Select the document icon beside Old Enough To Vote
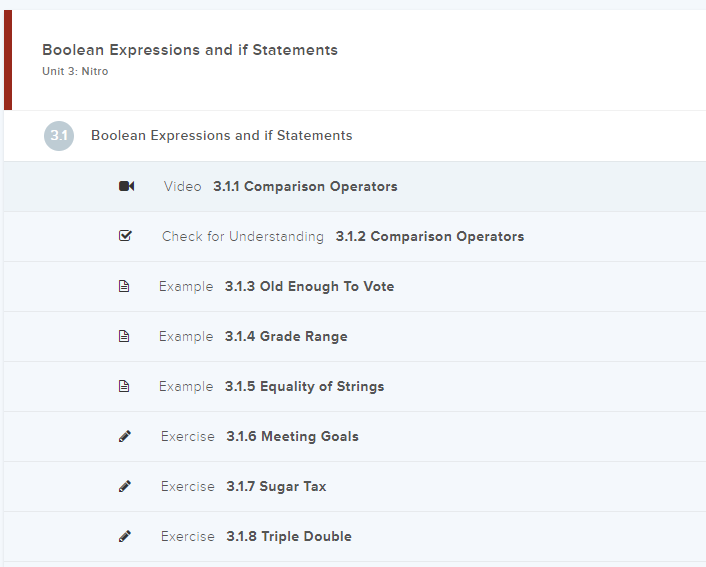 125,286
